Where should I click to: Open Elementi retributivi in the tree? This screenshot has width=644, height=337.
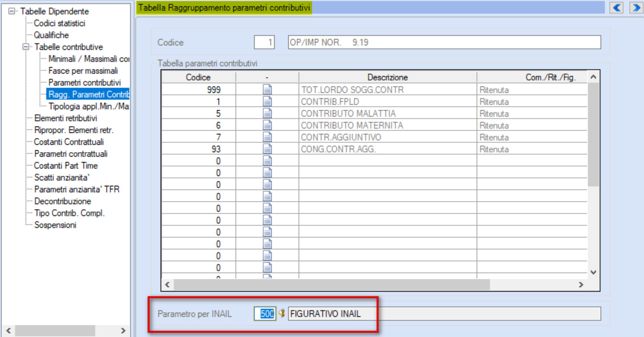pos(65,118)
